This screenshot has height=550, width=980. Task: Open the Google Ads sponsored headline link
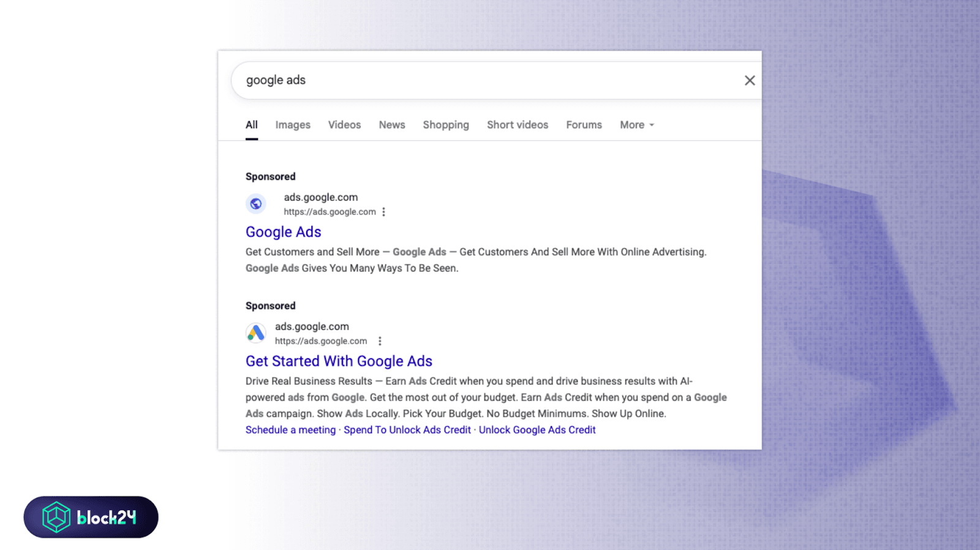point(284,232)
